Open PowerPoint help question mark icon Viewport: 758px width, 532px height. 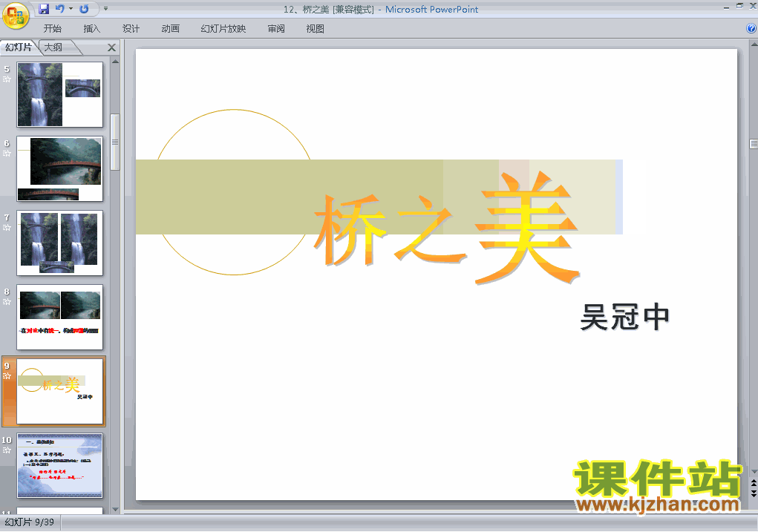pyautogui.click(x=751, y=28)
